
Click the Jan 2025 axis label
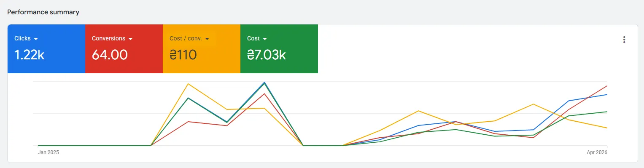pos(49,152)
